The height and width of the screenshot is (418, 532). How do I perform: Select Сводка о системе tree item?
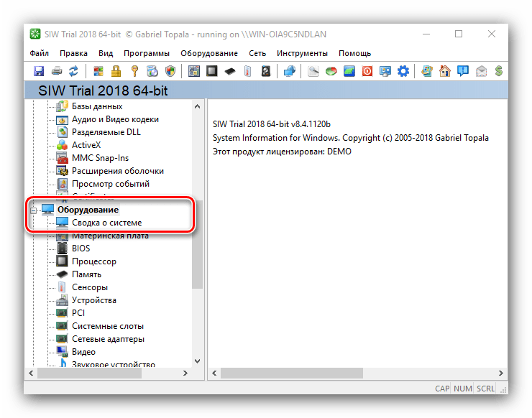click(x=107, y=223)
